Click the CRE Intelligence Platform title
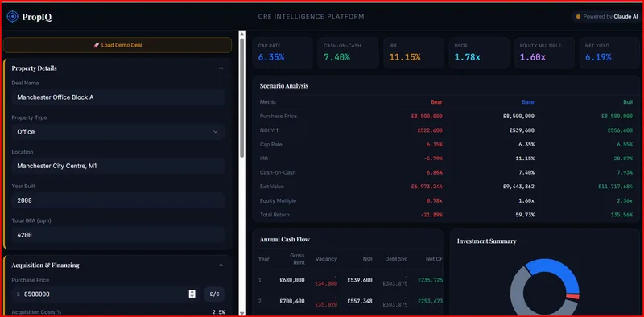Viewport: 644px width, 317px height. [311, 16]
